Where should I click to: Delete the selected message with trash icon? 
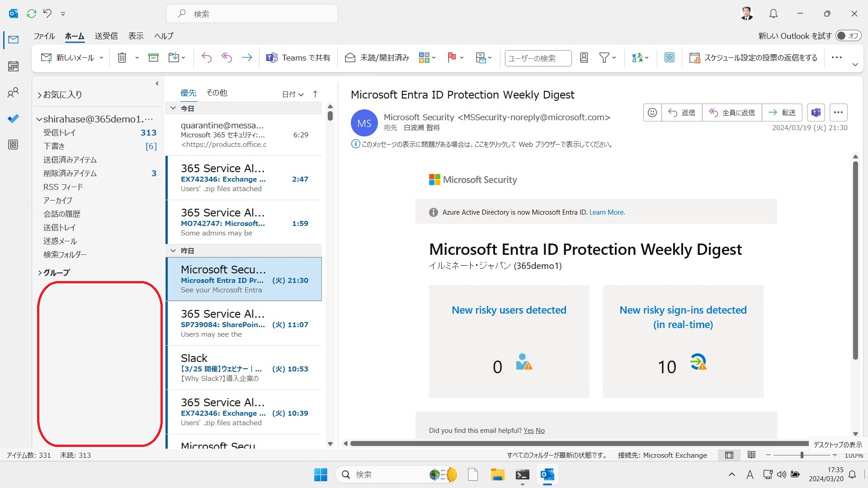click(x=122, y=58)
